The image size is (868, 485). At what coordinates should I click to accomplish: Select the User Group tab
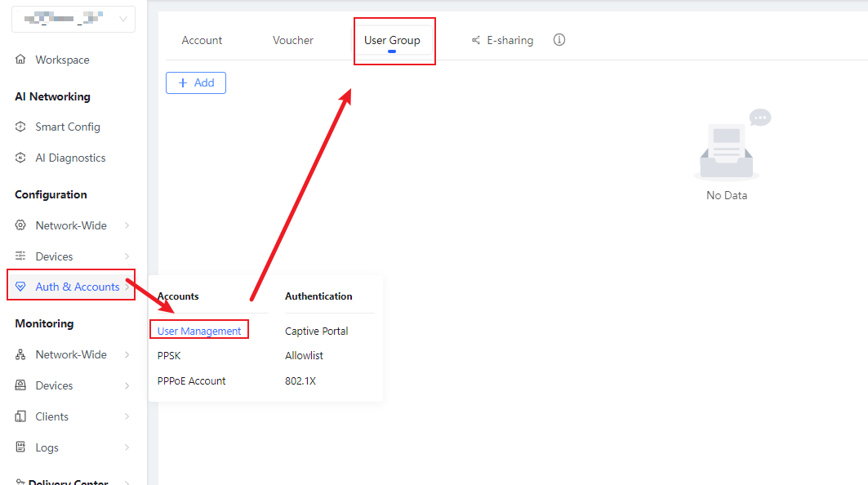(392, 40)
